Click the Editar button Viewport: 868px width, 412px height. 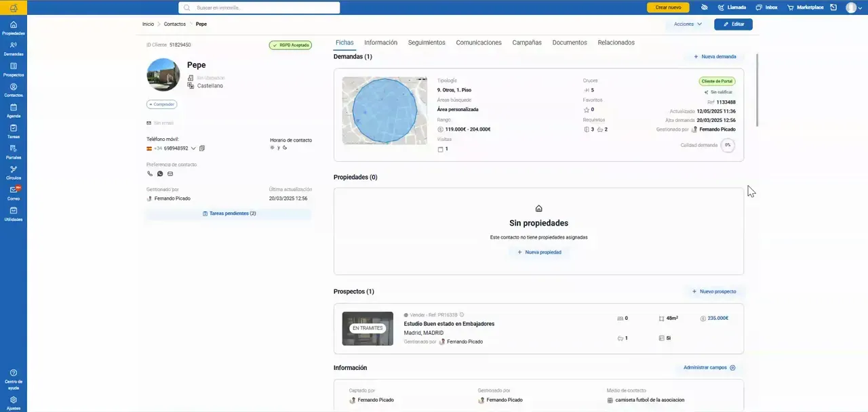[733, 24]
